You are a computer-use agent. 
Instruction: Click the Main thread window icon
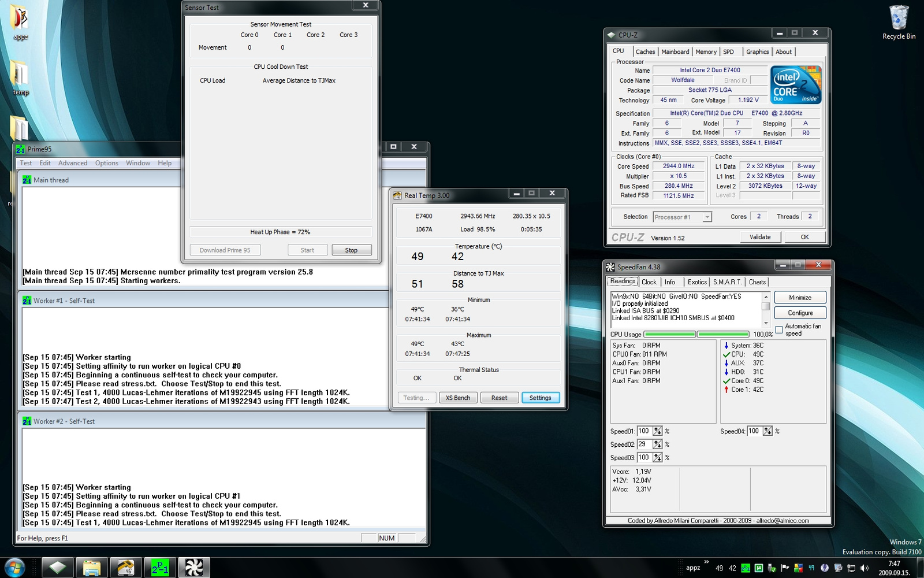pos(27,180)
